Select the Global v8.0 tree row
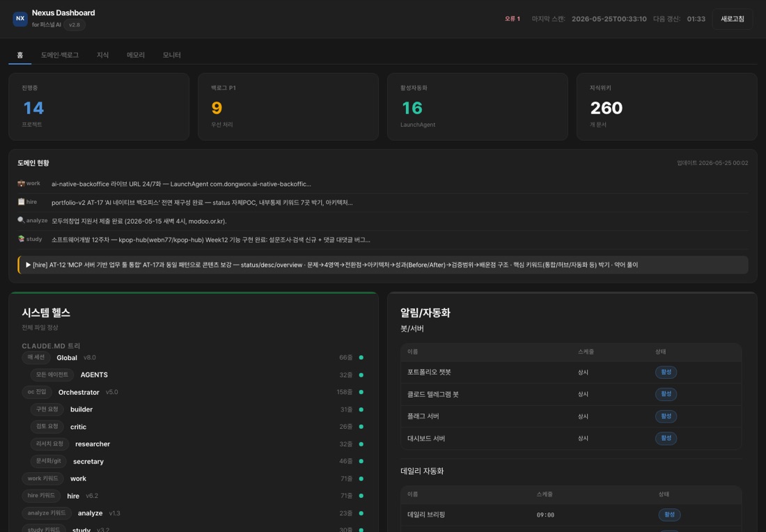Viewport: 766px width, 532px height. pos(194,358)
